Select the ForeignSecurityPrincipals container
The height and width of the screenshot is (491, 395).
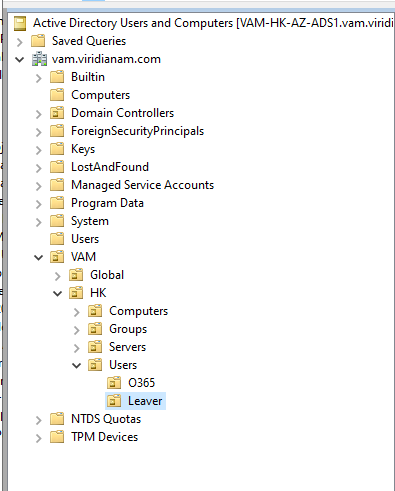[x=137, y=131]
